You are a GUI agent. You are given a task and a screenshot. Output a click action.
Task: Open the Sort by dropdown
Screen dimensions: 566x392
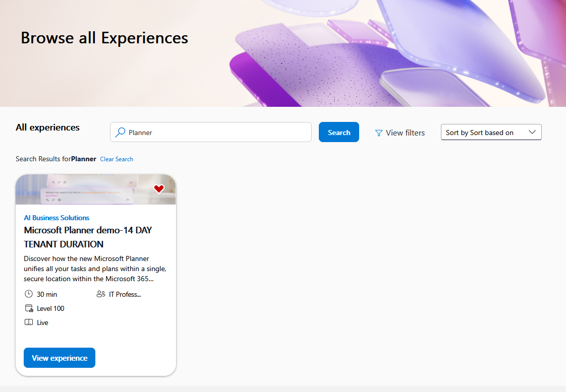click(x=491, y=133)
